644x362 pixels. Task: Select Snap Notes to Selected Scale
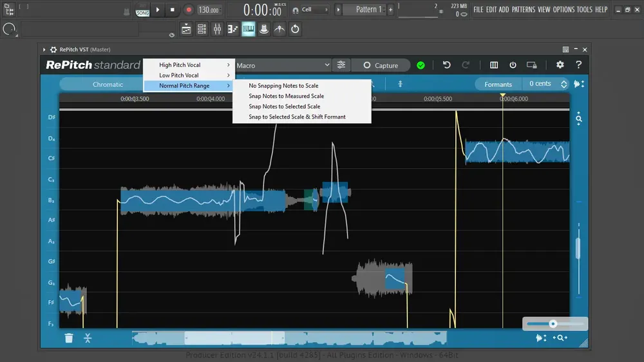tap(284, 106)
